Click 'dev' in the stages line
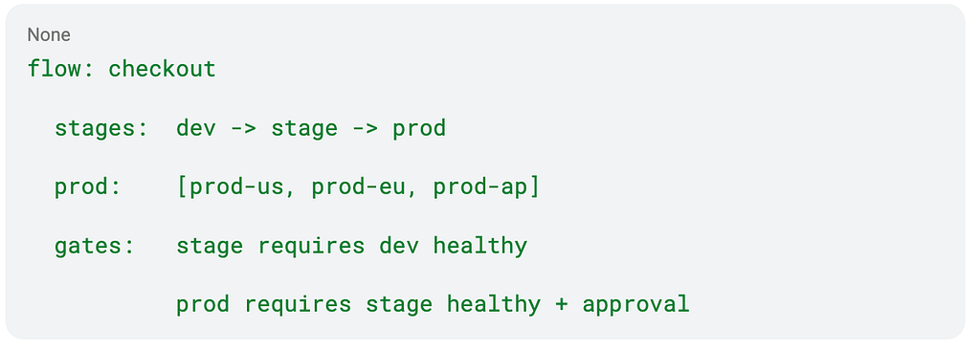This screenshot has width=980, height=351. click(x=195, y=128)
